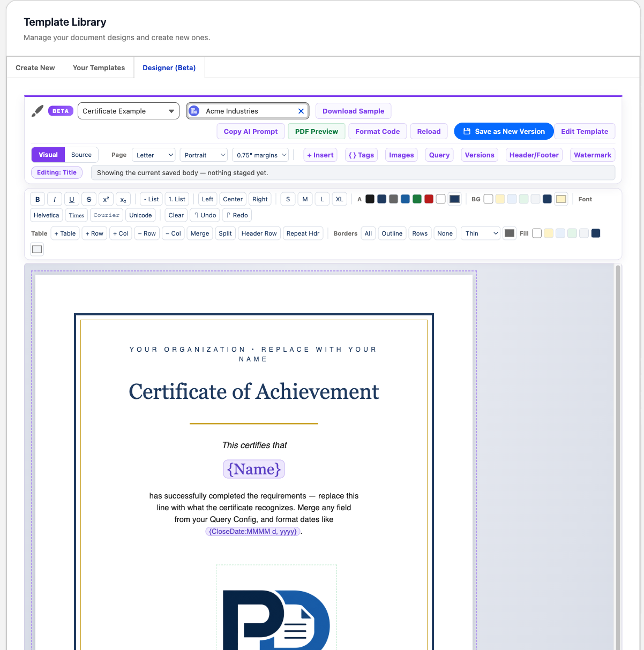Viewport: 644px width, 650px height.
Task: Open the Create New tab
Action: [35, 67]
